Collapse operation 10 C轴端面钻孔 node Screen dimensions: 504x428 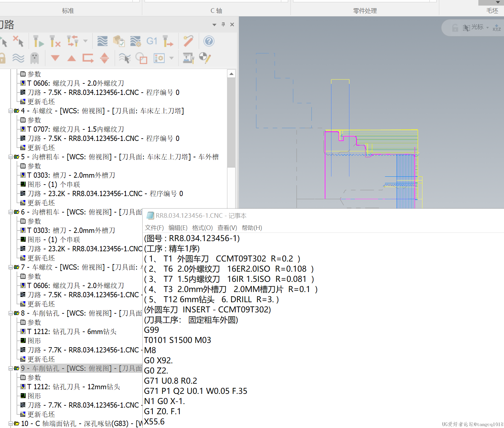11,424
